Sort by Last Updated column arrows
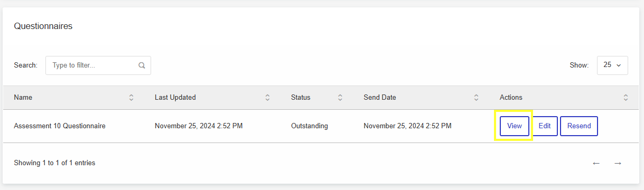The width and height of the screenshot is (644, 190). [x=267, y=98]
